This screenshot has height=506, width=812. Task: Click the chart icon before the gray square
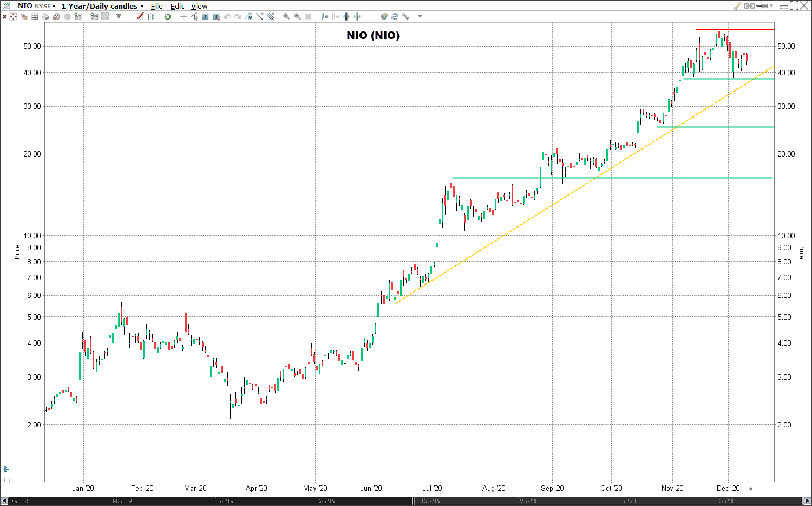click(x=95, y=17)
